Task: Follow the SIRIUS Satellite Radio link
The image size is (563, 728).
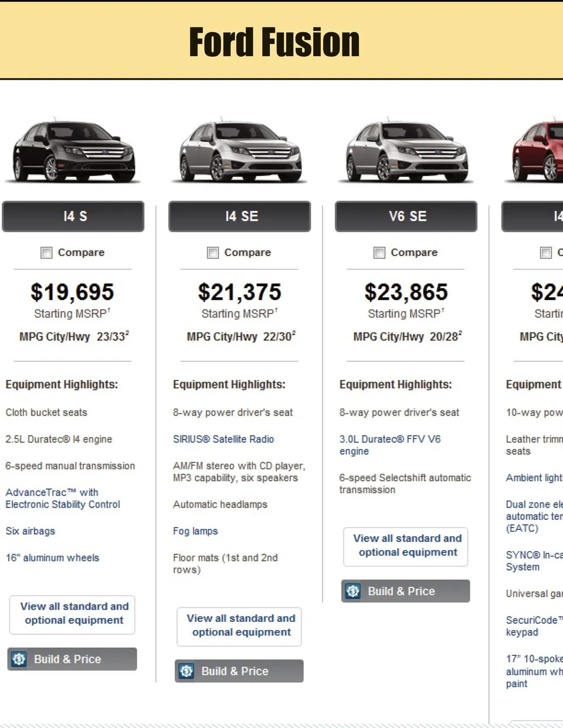Action: (223, 439)
